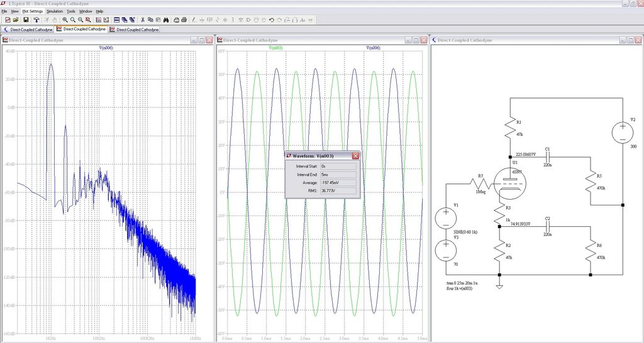Screen dimensions: 644x343
Task: Click the V(n006) trace label in FFT plot
Action: tap(107, 47)
